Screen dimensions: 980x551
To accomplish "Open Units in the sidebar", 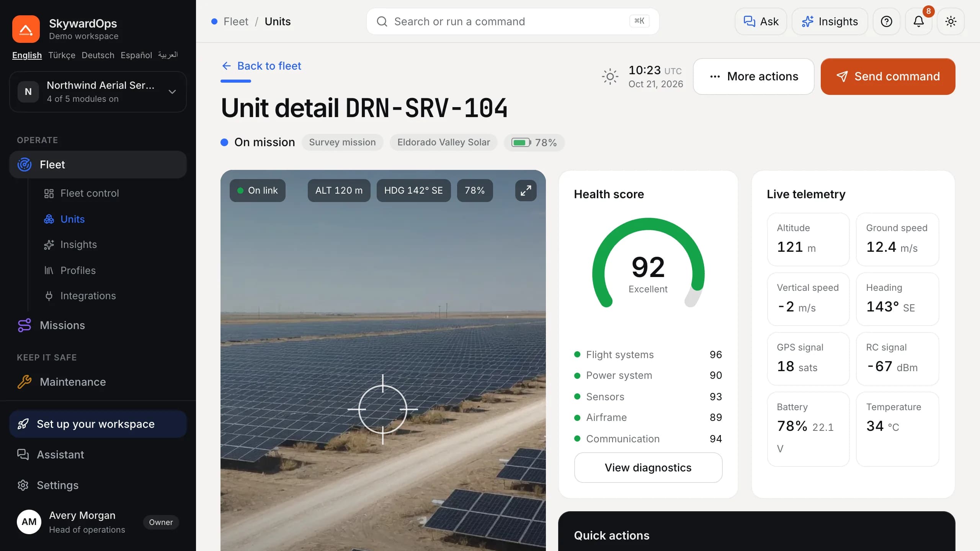I will pyautogui.click(x=73, y=219).
